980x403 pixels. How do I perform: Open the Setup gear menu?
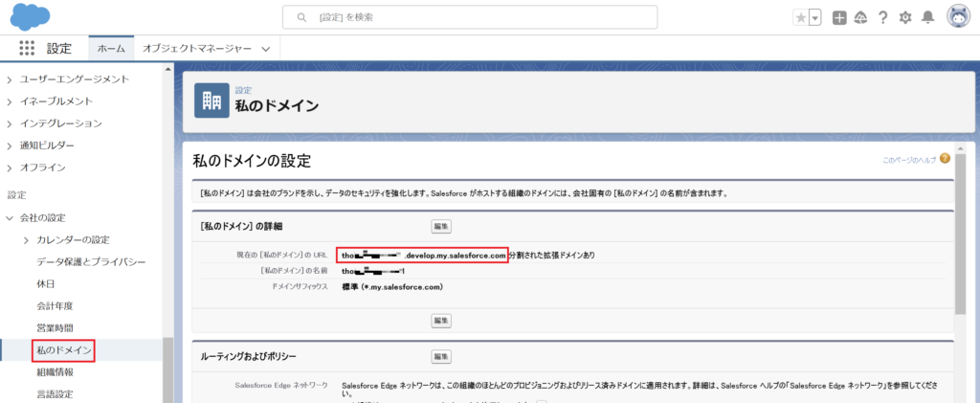tap(904, 17)
